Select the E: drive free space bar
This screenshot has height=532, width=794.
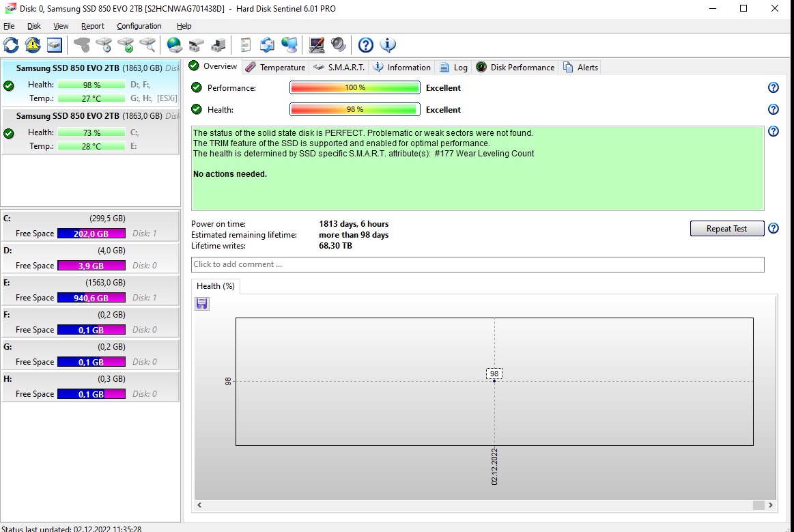click(91, 298)
